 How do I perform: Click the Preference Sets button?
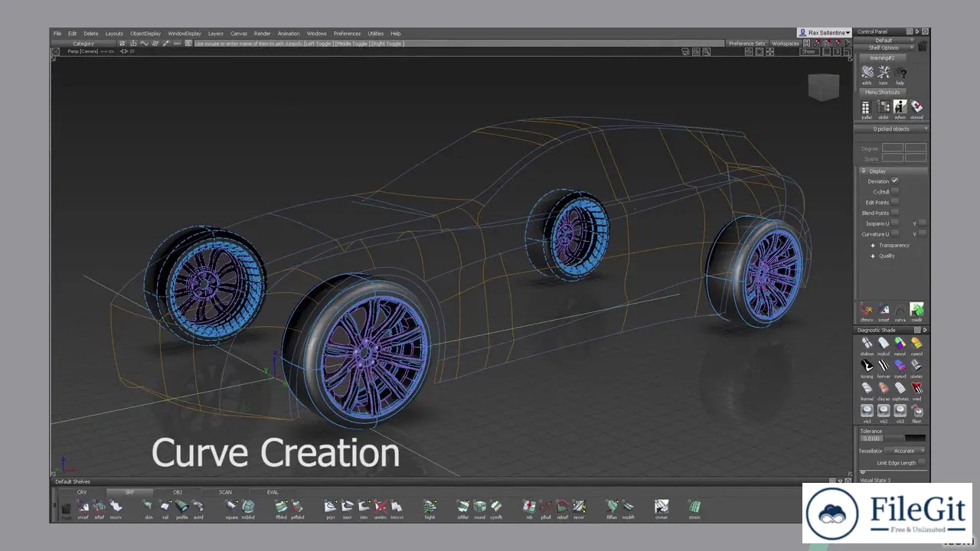(746, 44)
